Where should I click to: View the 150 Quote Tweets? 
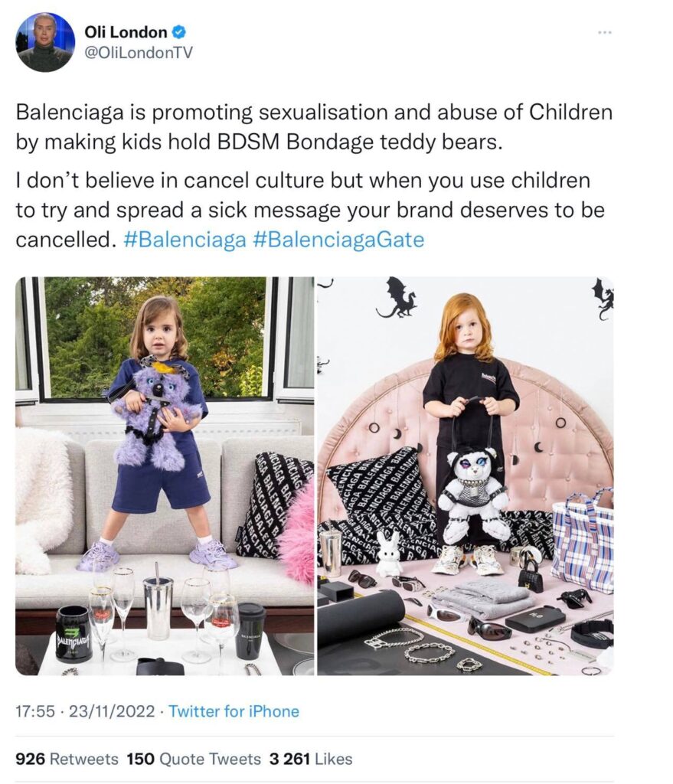pos(194,759)
